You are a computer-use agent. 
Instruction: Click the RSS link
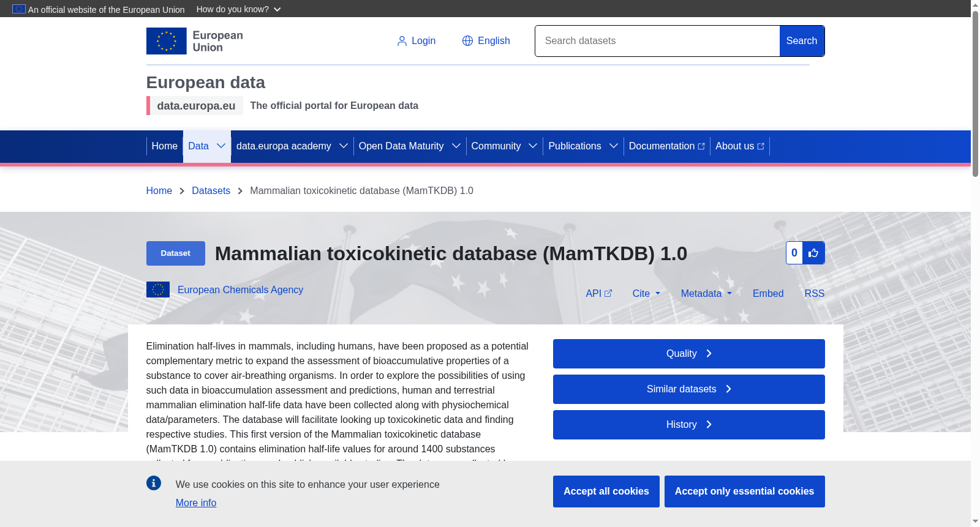click(815, 294)
